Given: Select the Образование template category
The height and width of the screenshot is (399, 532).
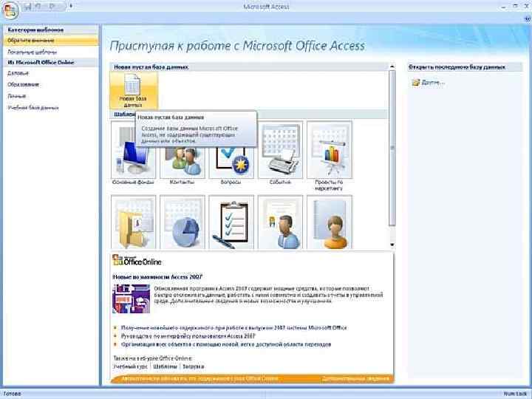Looking at the screenshot, I should [24, 84].
